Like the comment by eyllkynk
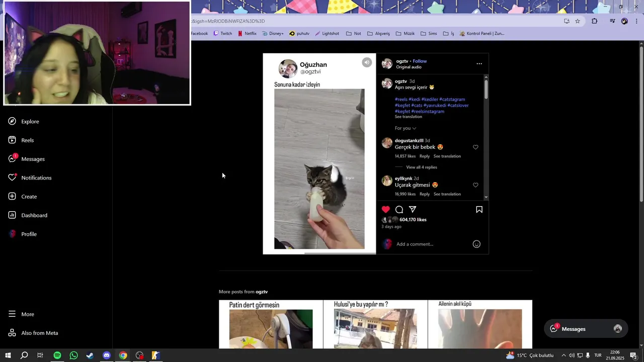Image resolution: width=644 pixels, height=362 pixels. [475, 185]
